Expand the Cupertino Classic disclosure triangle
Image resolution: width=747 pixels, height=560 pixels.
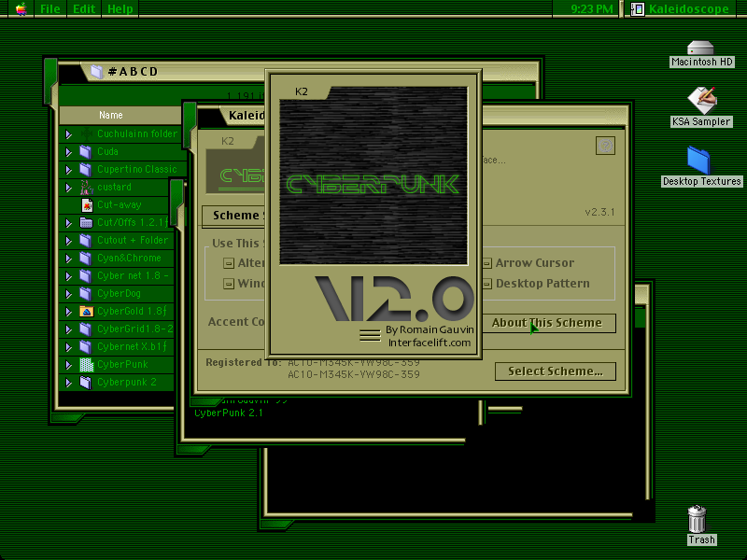coord(68,170)
